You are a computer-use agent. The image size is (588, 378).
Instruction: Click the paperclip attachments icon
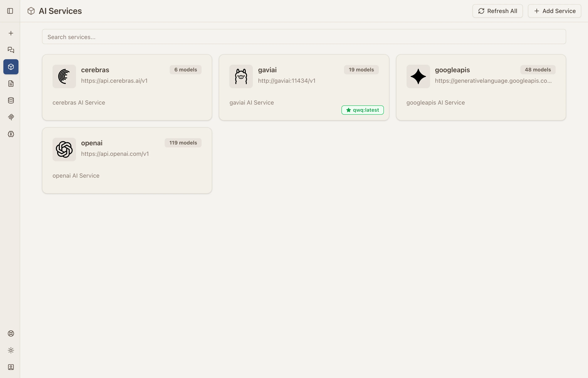pyautogui.click(x=11, y=117)
